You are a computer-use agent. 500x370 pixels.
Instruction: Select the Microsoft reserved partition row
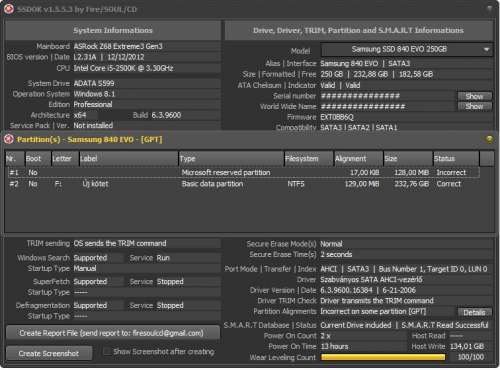[x=243, y=173]
